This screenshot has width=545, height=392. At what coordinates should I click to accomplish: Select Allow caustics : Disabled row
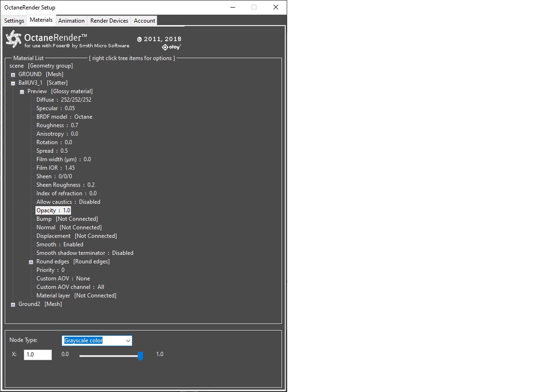(68, 202)
